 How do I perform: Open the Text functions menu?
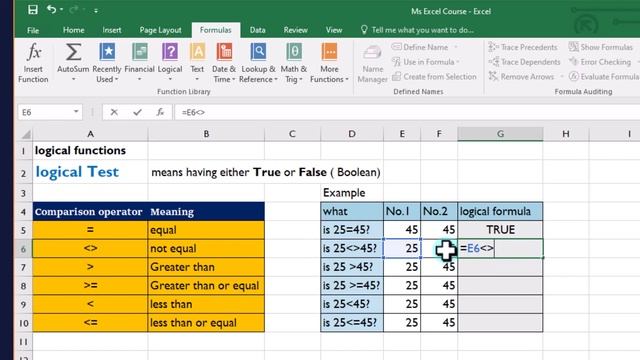click(197, 63)
